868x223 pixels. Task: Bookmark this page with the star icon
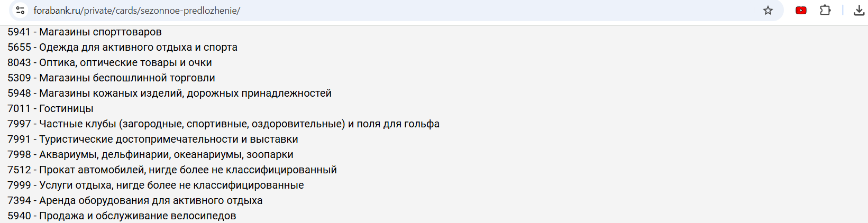click(768, 11)
